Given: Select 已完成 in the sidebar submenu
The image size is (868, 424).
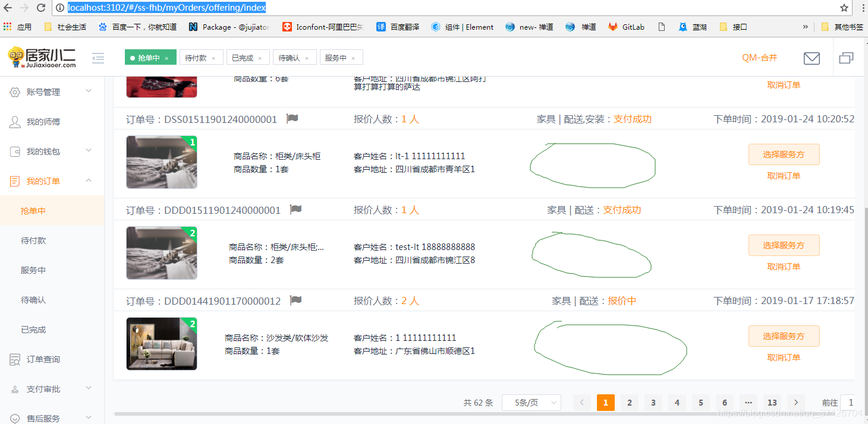Looking at the screenshot, I should click(52, 330).
